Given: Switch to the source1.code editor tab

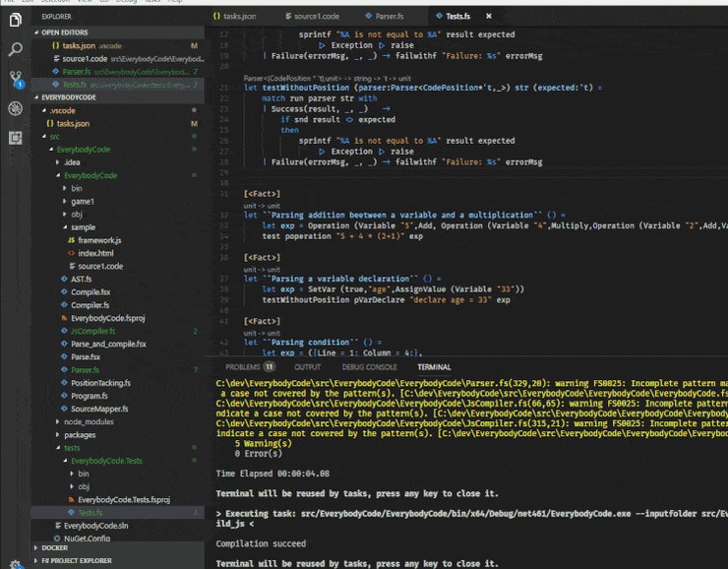Looking at the screenshot, I should click(x=313, y=17).
